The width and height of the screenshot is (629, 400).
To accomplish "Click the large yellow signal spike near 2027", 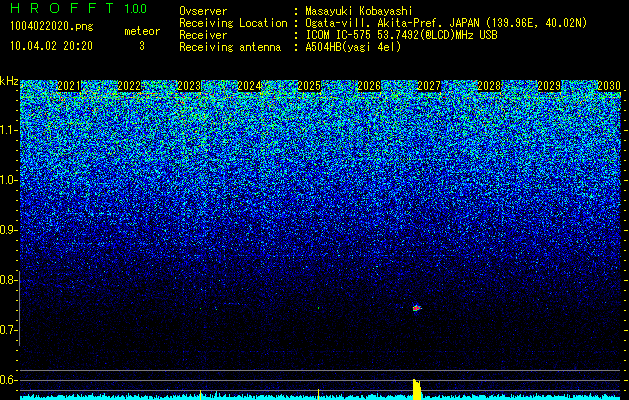I will pyautogui.click(x=417, y=389).
